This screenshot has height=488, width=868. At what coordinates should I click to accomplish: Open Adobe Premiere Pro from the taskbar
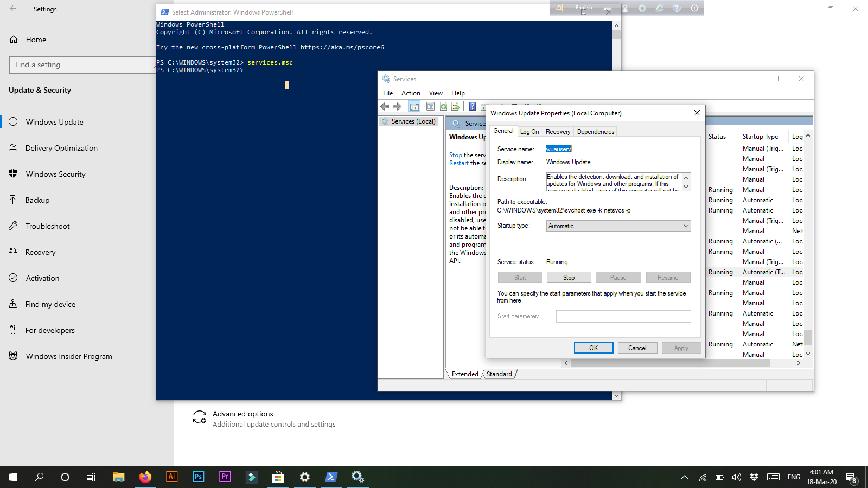[225, 477]
